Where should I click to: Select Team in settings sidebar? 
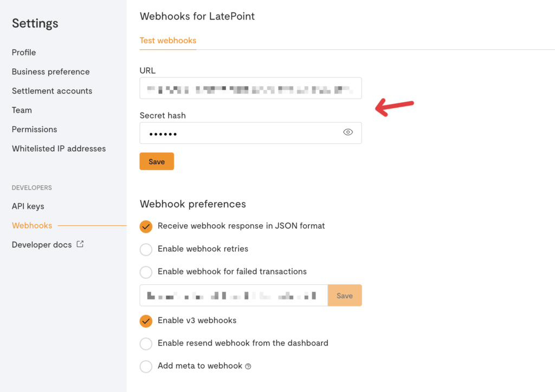[22, 110]
